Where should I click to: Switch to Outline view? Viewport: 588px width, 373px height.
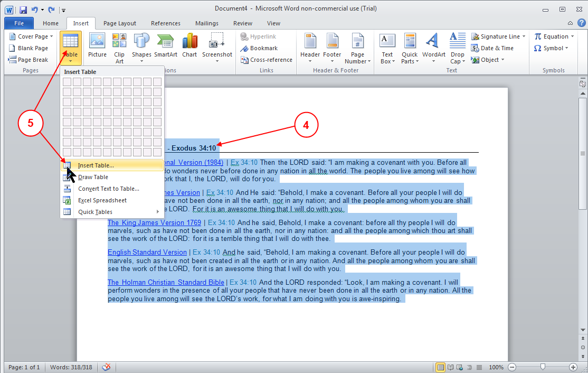point(469,367)
